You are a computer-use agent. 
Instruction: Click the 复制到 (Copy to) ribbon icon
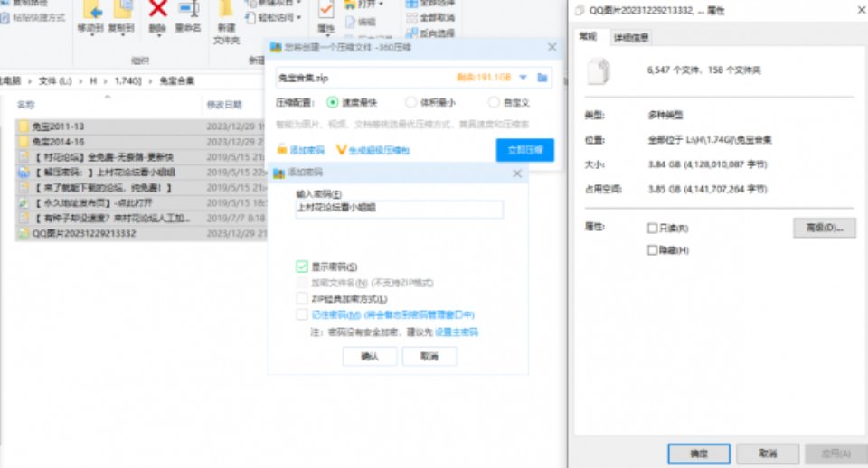(121, 16)
